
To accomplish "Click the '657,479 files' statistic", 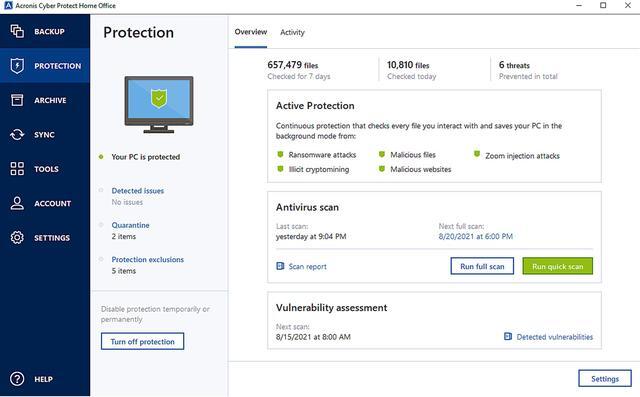I will (x=293, y=65).
